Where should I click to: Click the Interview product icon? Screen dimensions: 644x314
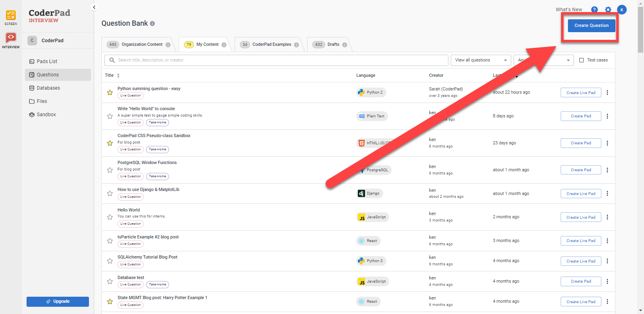11,39
